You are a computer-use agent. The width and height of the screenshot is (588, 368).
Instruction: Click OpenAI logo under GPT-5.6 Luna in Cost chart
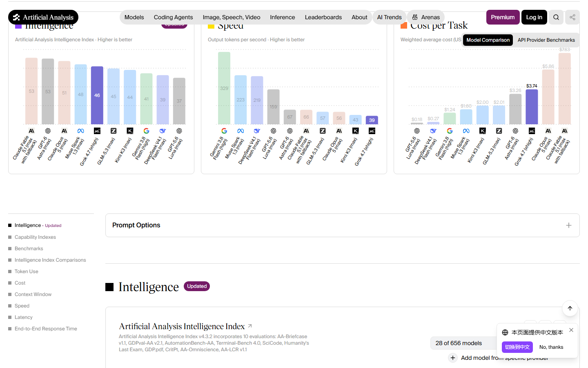(x=417, y=131)
